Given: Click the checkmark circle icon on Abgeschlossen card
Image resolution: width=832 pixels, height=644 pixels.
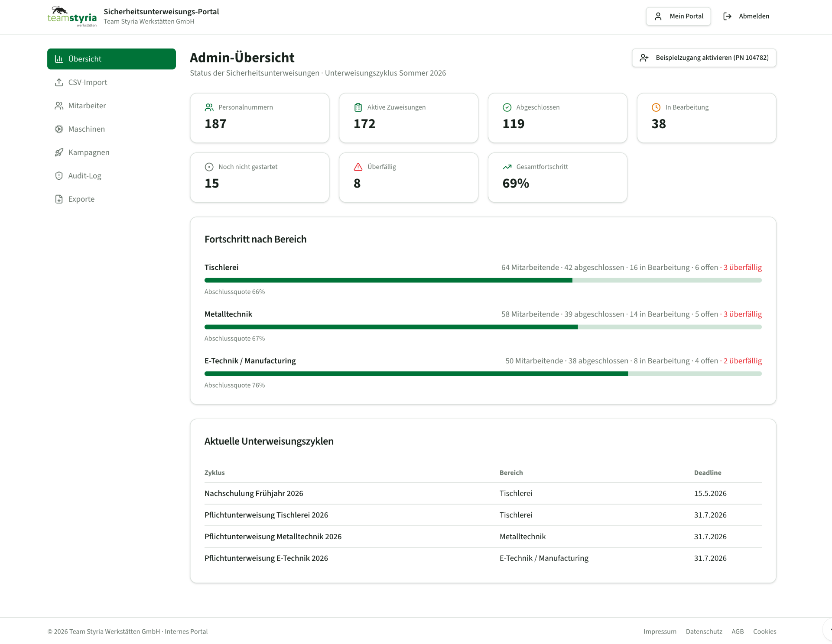Looking at the screenshot, I should 507,107.
